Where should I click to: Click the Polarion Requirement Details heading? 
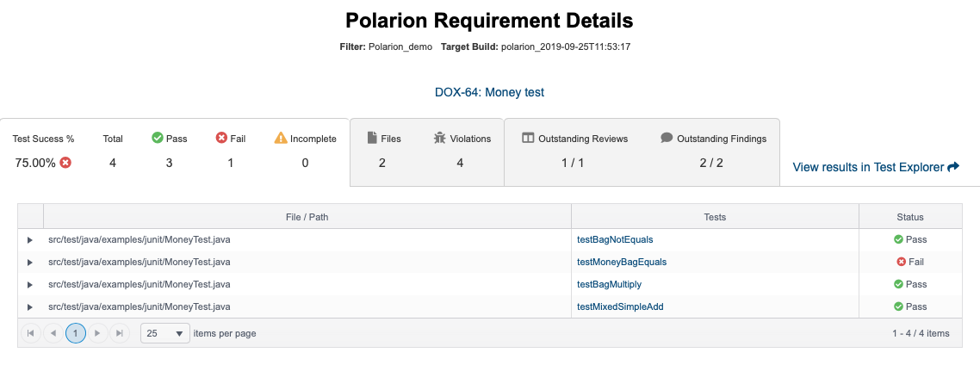[489, 21]
